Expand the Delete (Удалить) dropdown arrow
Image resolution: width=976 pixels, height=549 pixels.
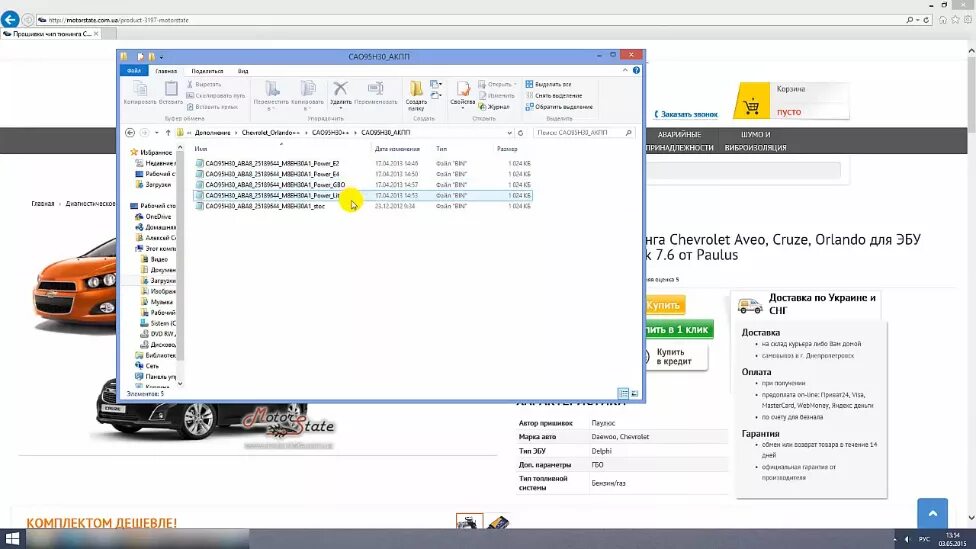[340, 108]
